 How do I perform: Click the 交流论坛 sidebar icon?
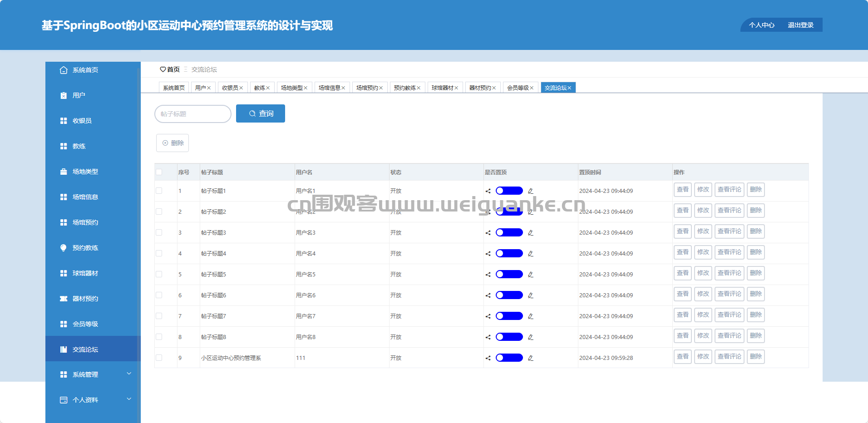(64, 349)
